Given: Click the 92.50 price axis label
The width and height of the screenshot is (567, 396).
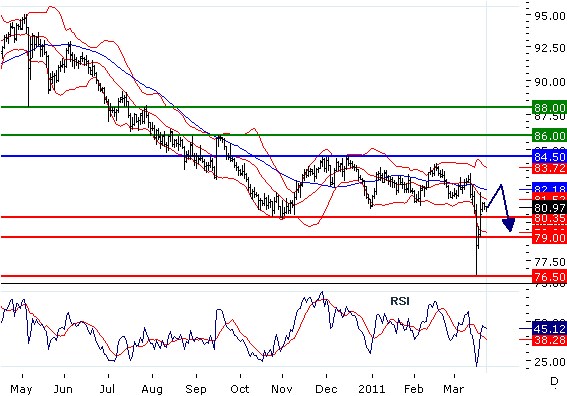Looking at the screenshot, I should tap(550, 48).
